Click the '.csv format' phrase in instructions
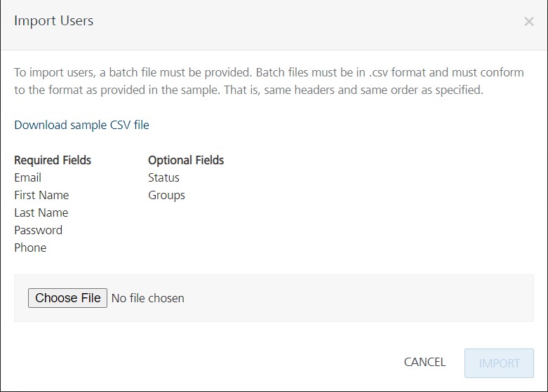Image resolution: width=548 pixels, height=392 pixels. tap(399, 73)
